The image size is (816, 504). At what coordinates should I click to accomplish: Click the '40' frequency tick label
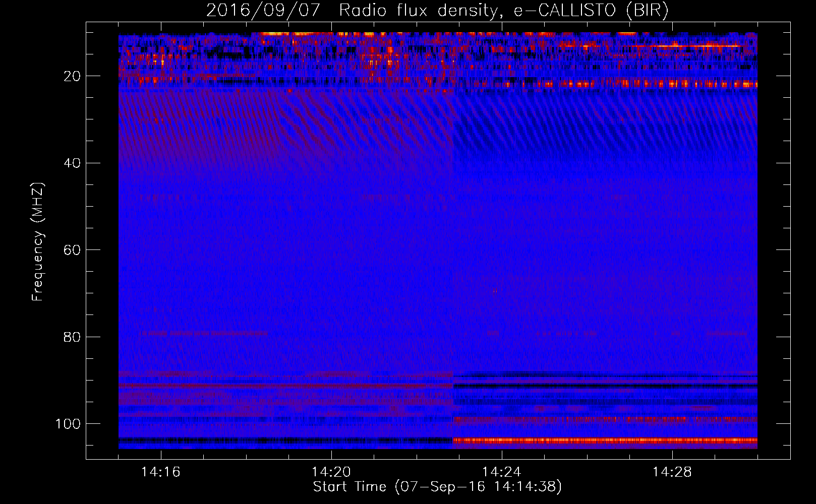[73, 163]
